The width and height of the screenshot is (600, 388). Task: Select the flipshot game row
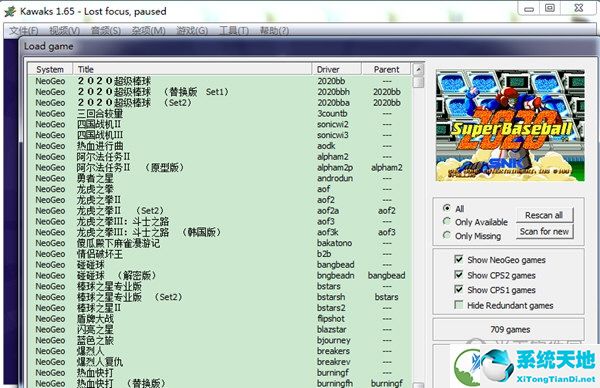point(220,318)
